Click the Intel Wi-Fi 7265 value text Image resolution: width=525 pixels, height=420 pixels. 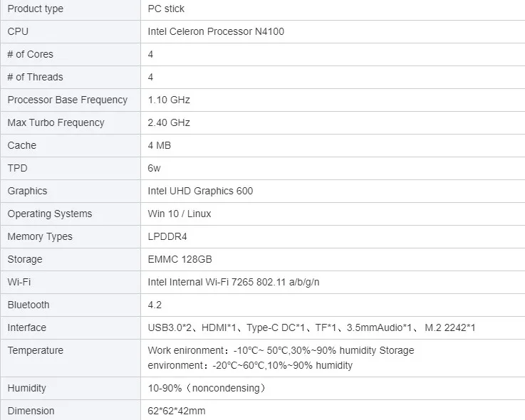(x=234, y=282)
